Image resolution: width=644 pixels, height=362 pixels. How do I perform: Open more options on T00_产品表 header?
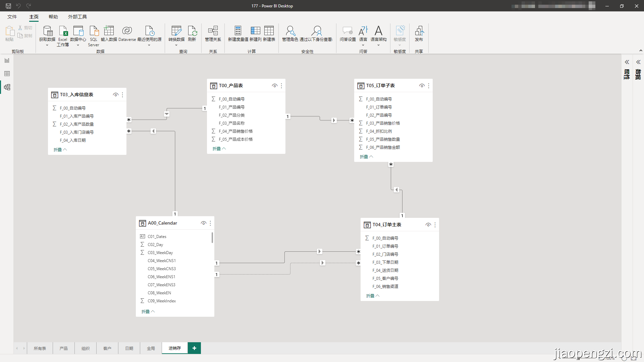pos(281,86)
